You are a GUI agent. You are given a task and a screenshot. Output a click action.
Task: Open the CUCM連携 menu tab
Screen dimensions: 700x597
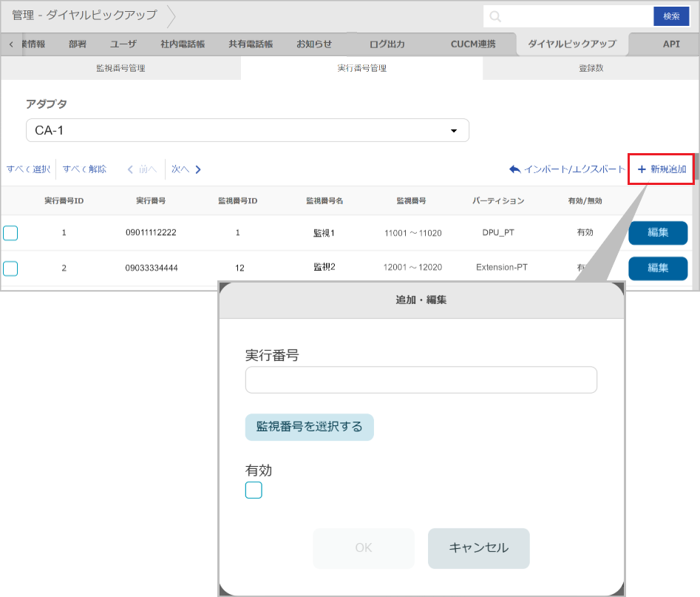tap(473, 44)
